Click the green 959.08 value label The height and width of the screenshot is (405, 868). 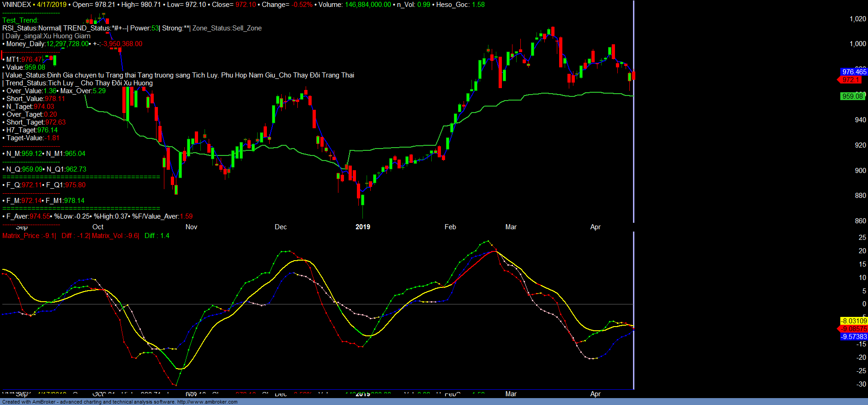[852, 96]
